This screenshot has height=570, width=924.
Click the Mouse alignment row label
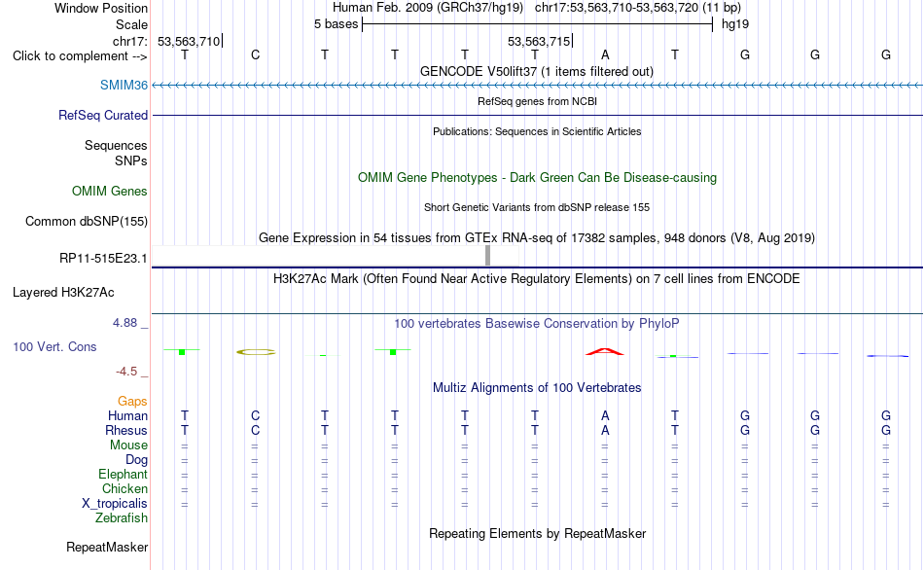tap(128, 445)
